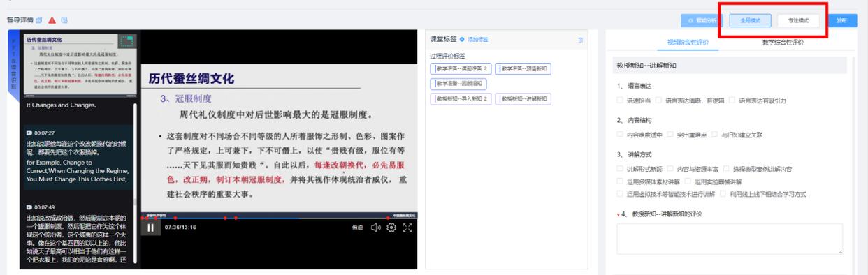Check the 突出重难点 checkbox

670,134
